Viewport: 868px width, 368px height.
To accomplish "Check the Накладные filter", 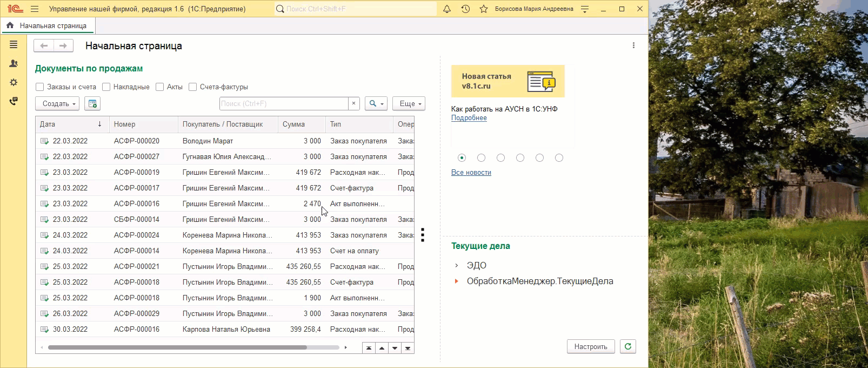I will (x=106, y=87).
